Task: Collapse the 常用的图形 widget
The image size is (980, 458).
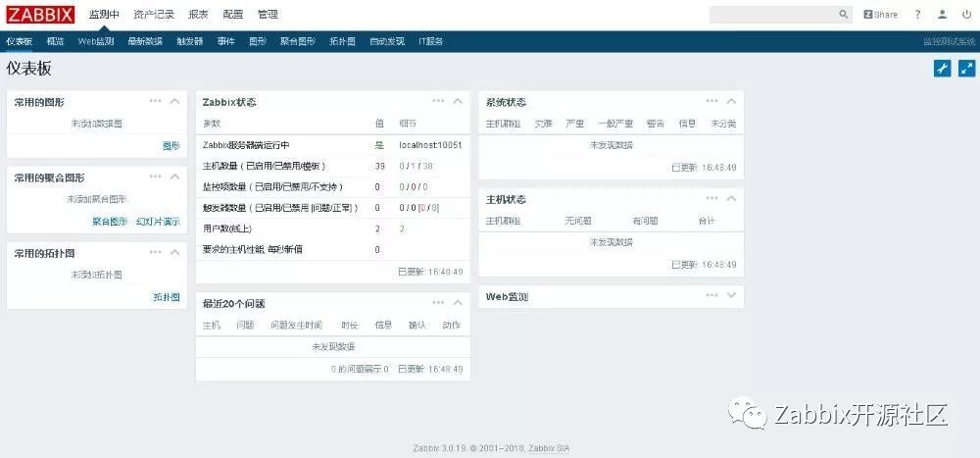Action: coord(174,101)
